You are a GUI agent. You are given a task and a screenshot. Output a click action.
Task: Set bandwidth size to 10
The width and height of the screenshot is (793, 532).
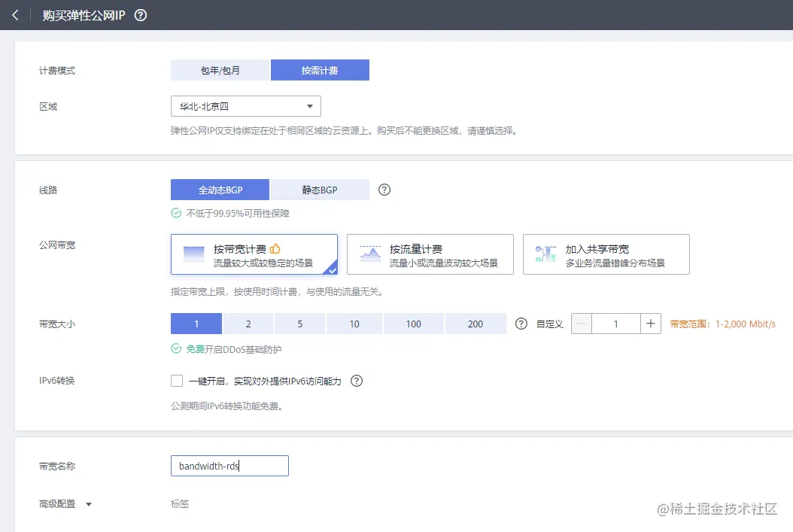click(354, 324)
